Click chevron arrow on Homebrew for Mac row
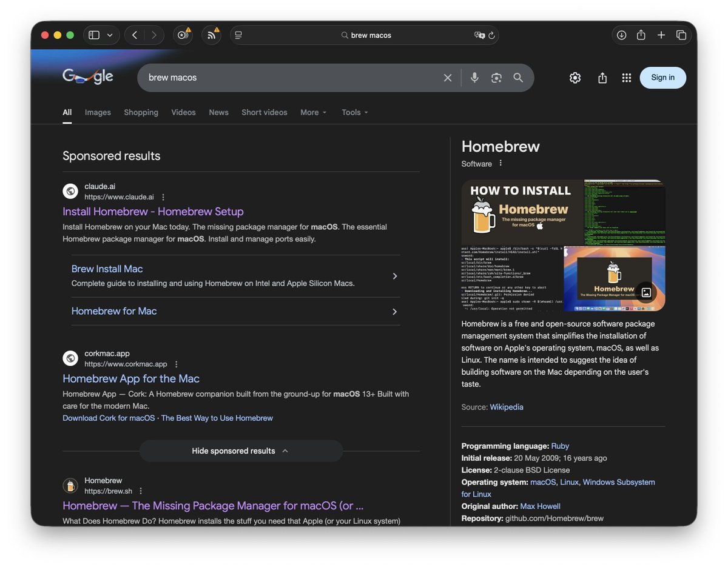This screenshot has height=567, width=728. click(395, 312)
